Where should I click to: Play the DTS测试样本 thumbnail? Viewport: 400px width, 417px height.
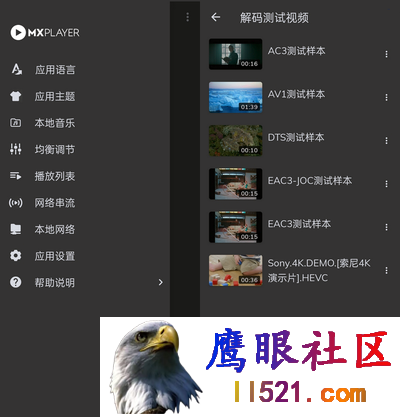tap(236, 141)
